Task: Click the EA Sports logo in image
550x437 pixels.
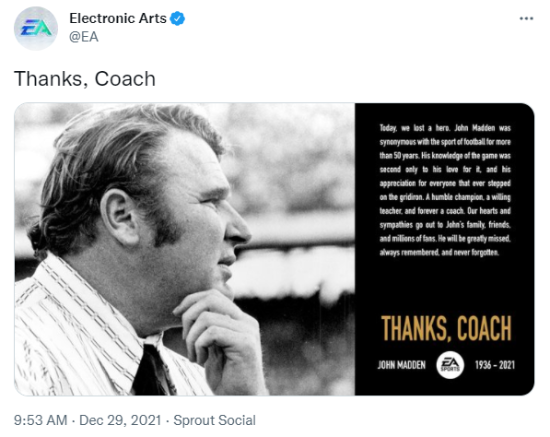Action: (450, 365)
